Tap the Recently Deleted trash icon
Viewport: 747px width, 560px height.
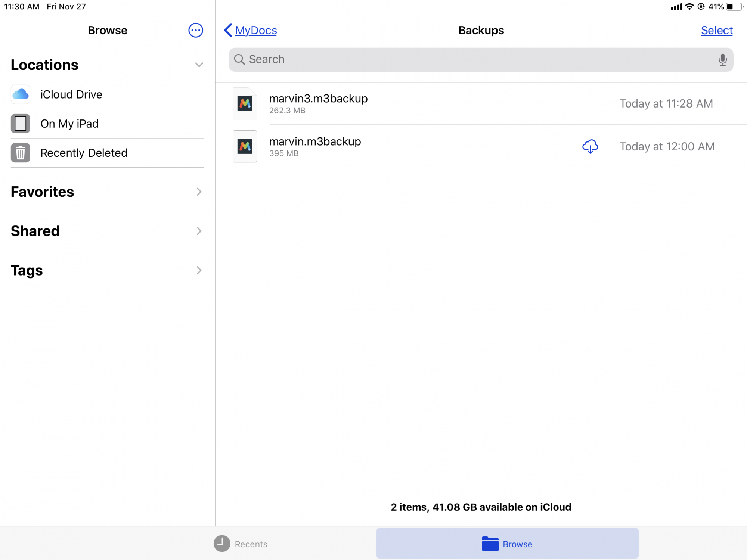click(x=21, y=153)
